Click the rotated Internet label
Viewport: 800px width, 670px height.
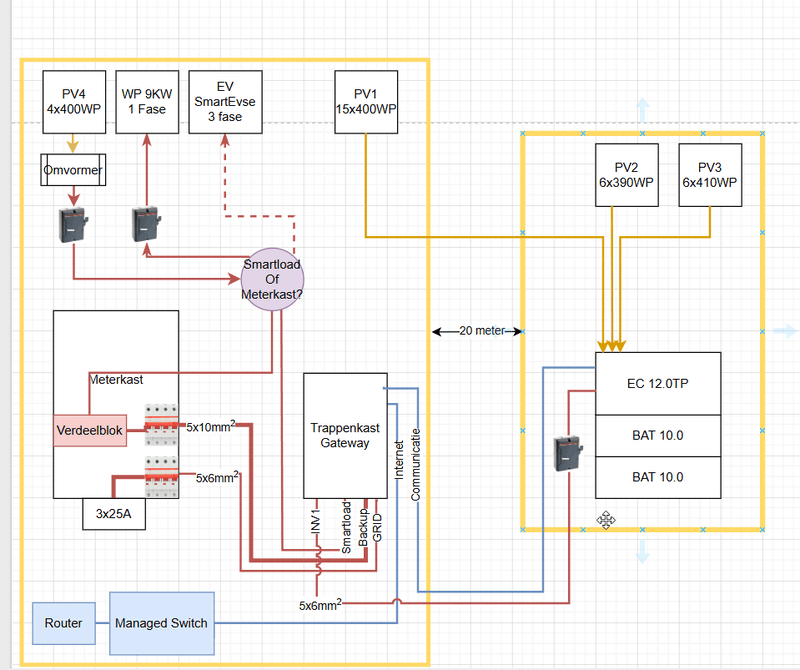point(399,459)
